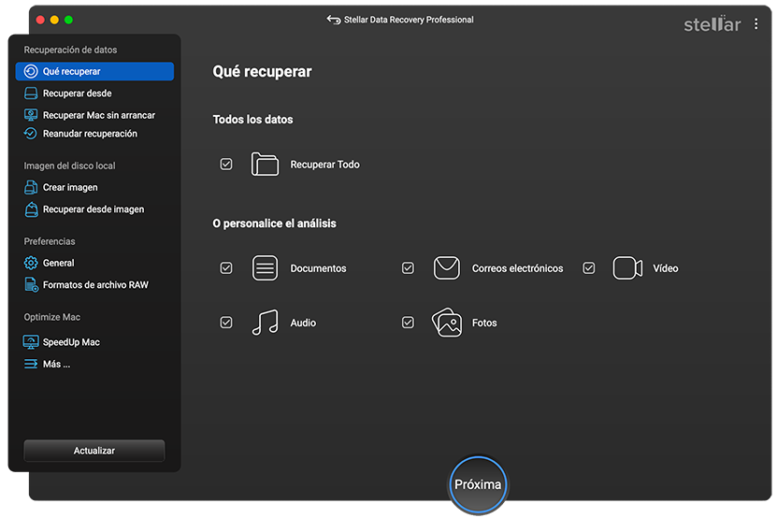Select Qué recuperar in the sidebar
777x532 pixels.
pyautogui.click(x=94, y=71)
